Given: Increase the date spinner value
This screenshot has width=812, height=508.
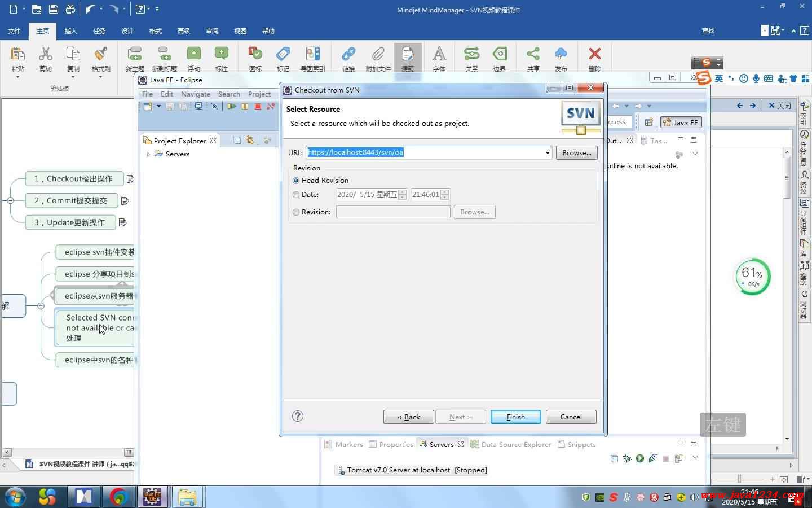Looking at the screenshot, I should tap(402, 192).
